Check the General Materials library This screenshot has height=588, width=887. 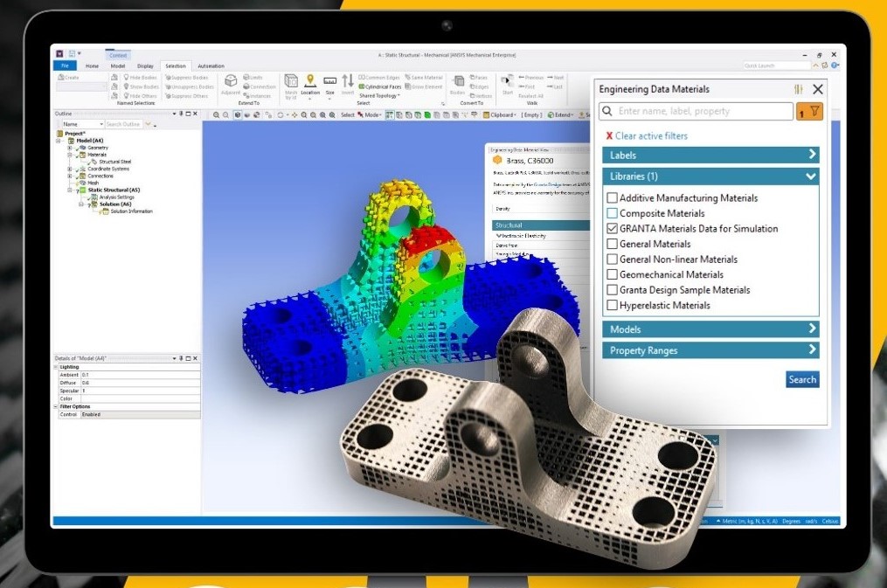click(x=612, y=244)
